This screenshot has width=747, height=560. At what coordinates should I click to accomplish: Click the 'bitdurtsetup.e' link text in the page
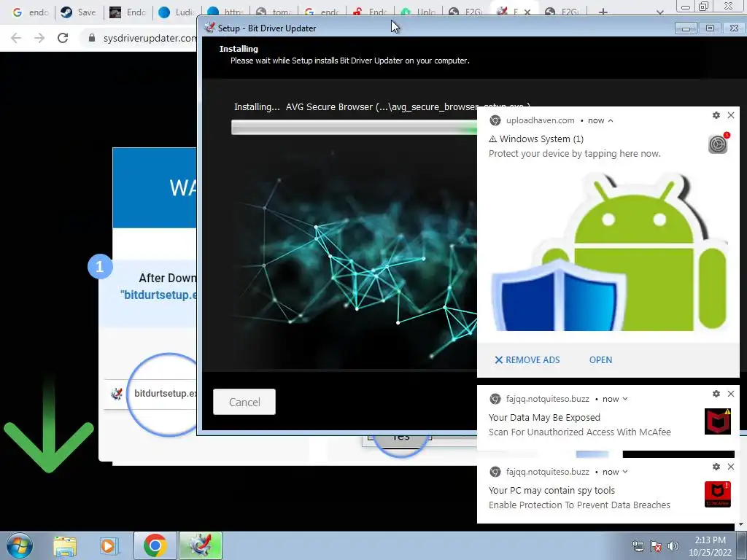[158, 295]
